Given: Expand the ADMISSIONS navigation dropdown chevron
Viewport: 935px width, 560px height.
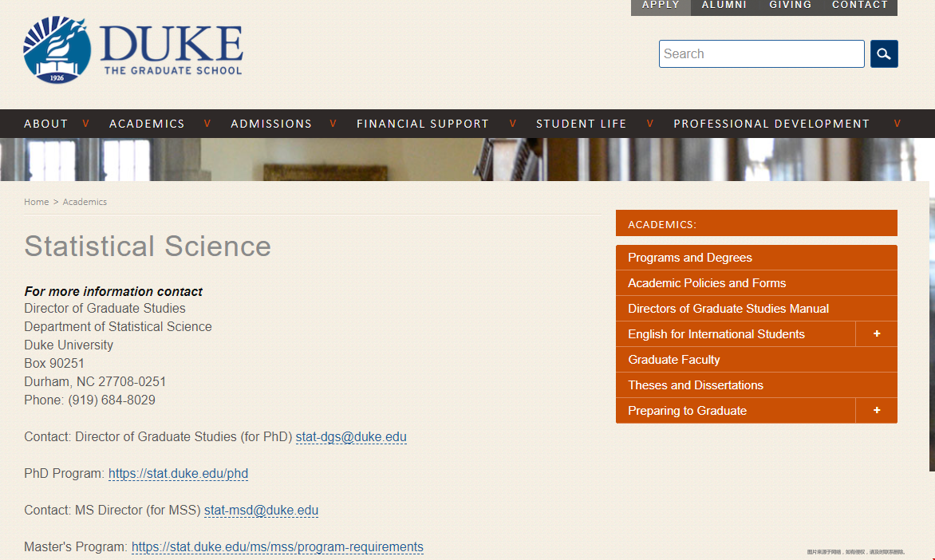Looking at the screenshot, I should (x=333, y=123).
